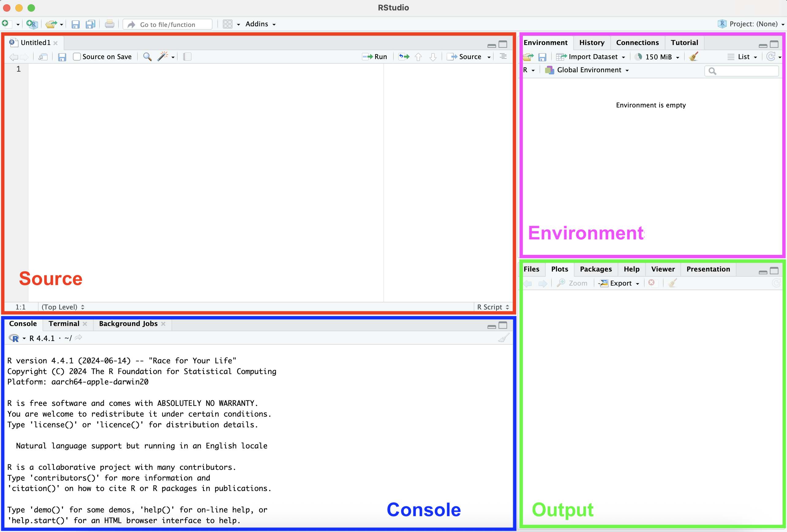
Task: Click the Go to file/function field
Action: point(168,24)
